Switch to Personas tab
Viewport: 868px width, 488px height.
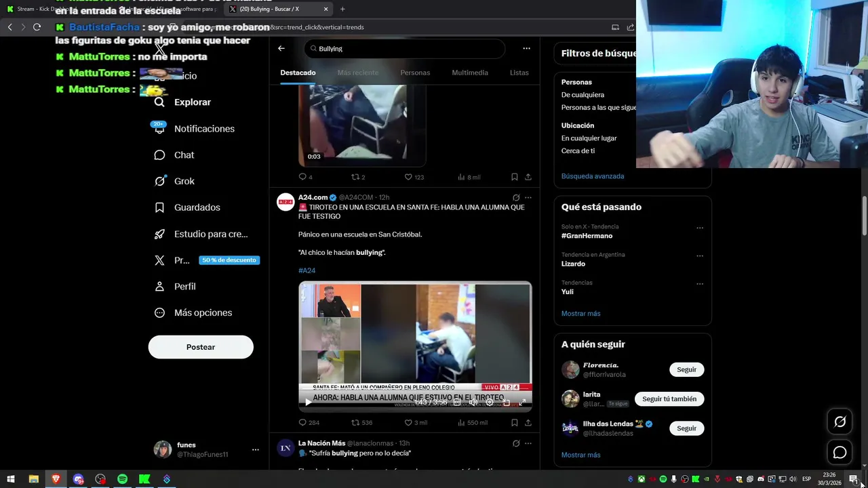[415, 73]
